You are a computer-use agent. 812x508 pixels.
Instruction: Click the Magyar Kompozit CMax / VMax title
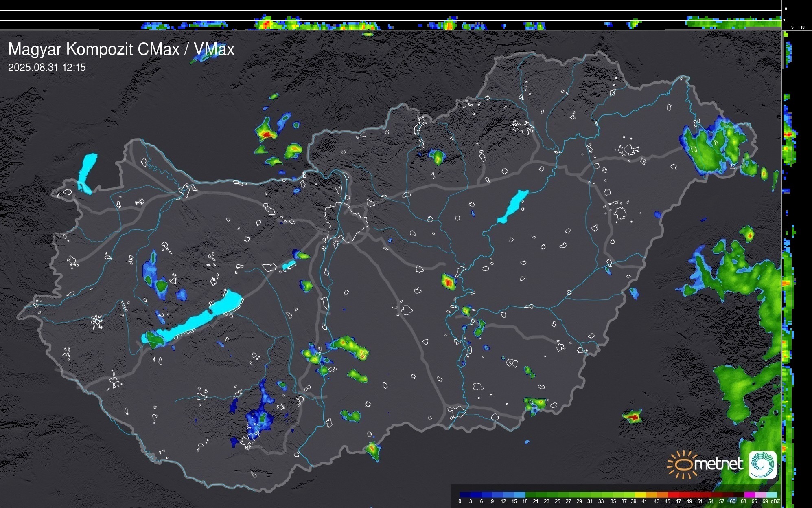[x=121, y=49]
